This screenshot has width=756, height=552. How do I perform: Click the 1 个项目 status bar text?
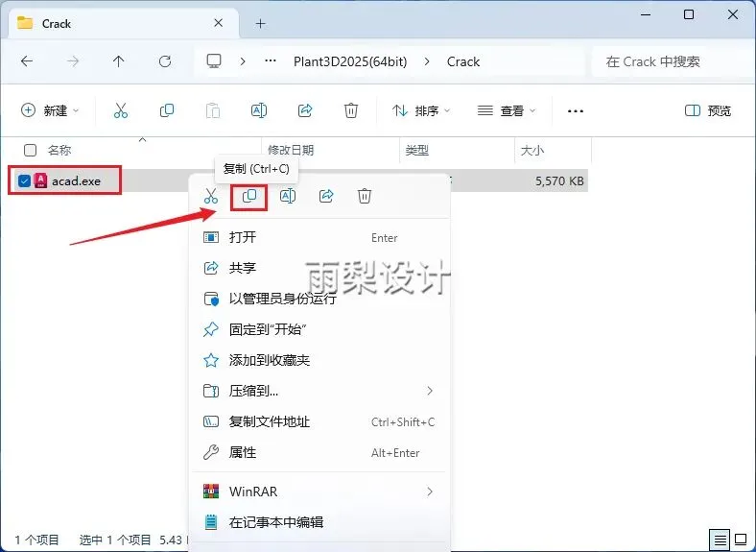pyautogui.click(x=36, y=540)
